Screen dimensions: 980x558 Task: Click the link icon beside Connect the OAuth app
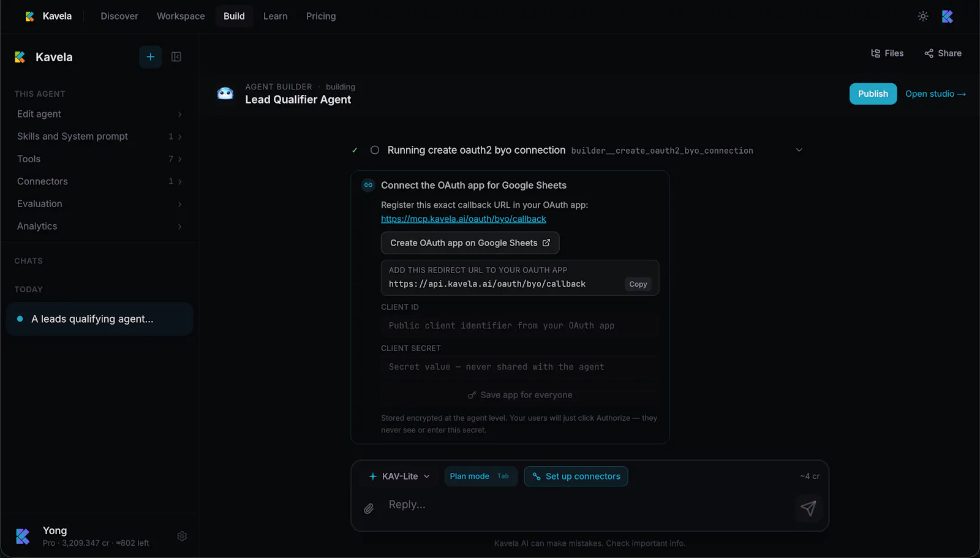pyautogui.click(x=368, y=185)
